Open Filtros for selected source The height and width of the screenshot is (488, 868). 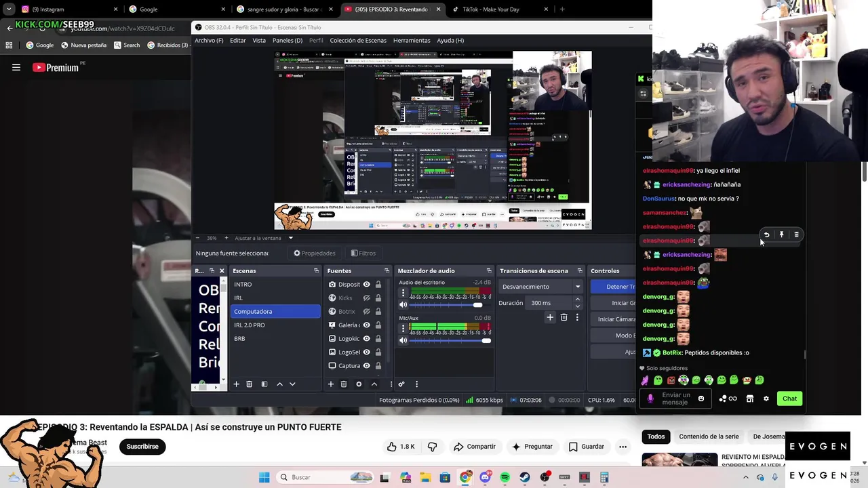click(x=363, y=253)
